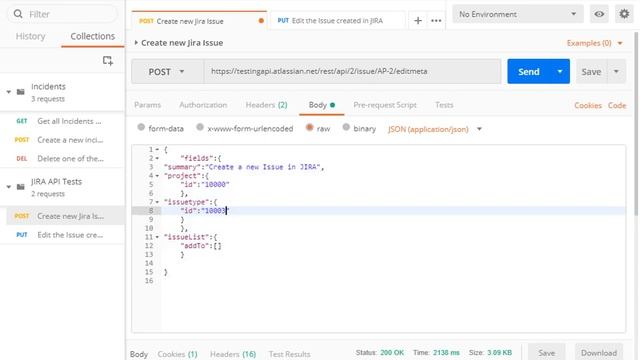Image resolution: width=640 pixels, height=360 pixels.
Task: Select the x-www-form-urlencoded body type
Action: [200, 127]
